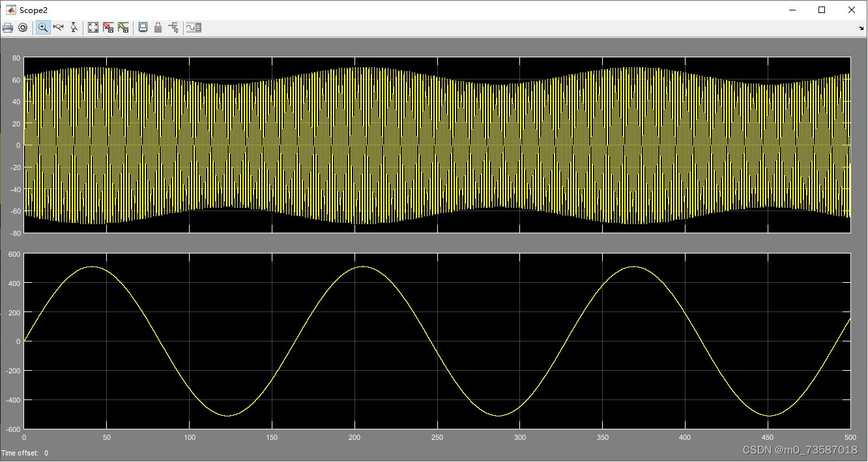Maximize the Scope2 window
Image resolution: width=868 pixels, height=462 pixels.
coord(822,10)
